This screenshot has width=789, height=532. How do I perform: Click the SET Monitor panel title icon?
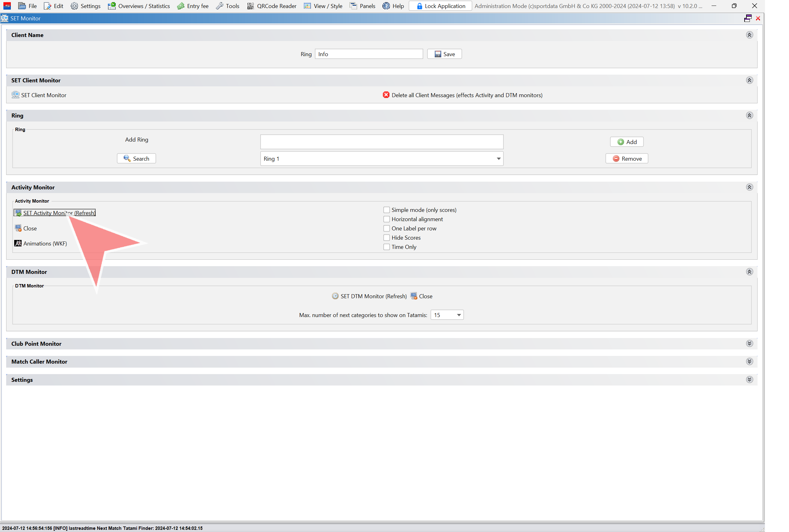[x=4, y=18]
